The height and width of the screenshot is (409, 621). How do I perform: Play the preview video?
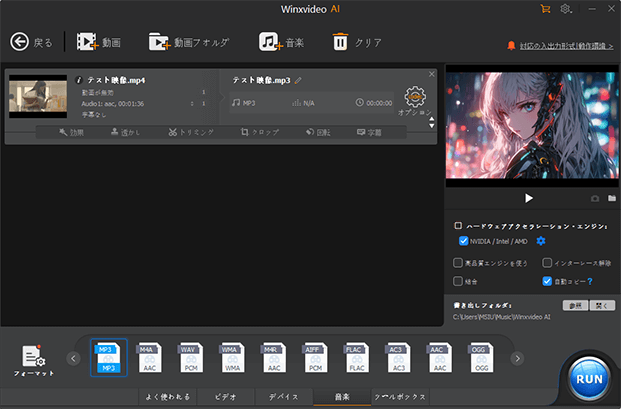pyautogui.click(x=529, y=198)
